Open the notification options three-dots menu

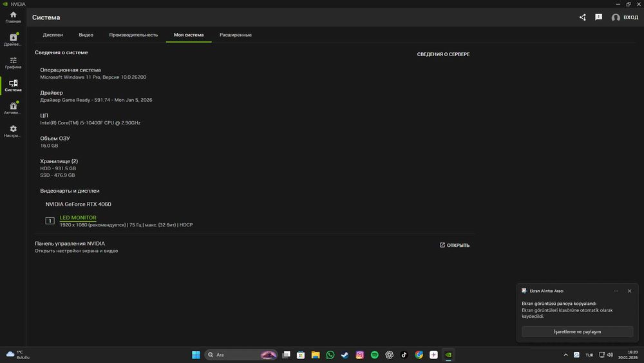click(616, 291)
